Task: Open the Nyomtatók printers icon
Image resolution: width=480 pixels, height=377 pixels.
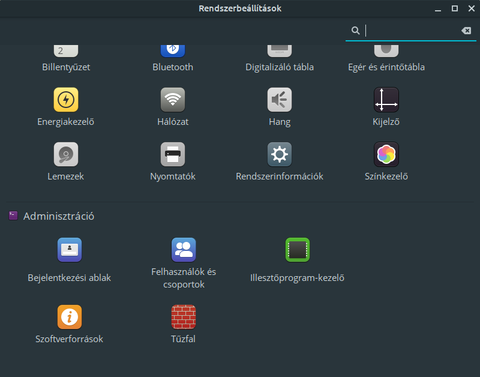Action: tap(173, 154)
